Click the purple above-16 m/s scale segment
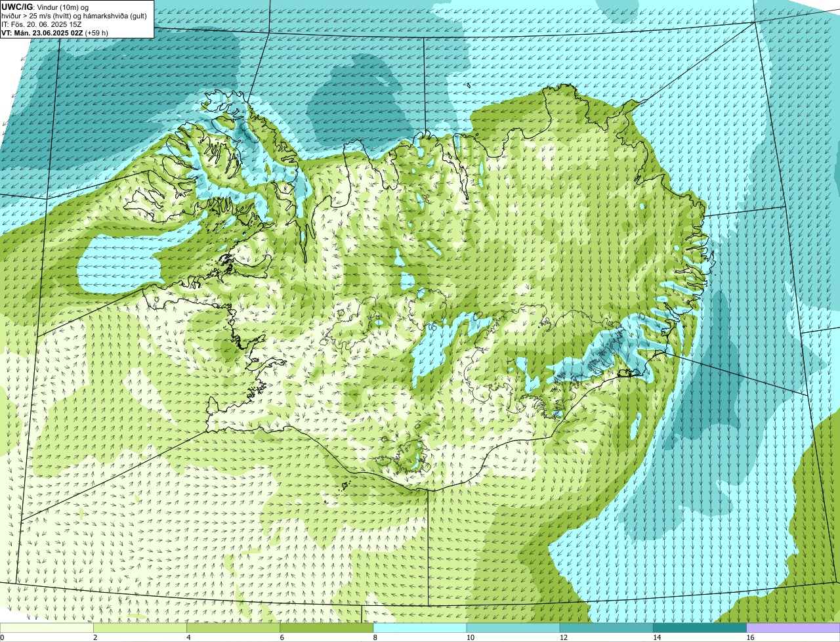Viewport: 840px width, 642px height. (793, 628)
